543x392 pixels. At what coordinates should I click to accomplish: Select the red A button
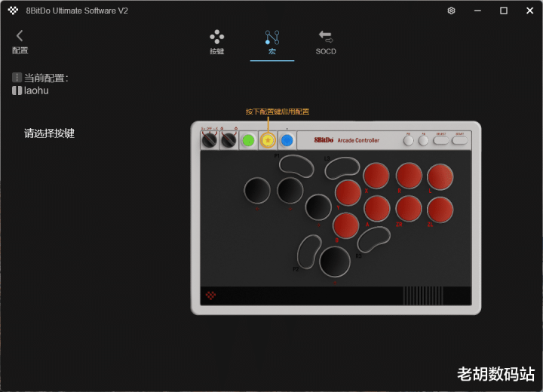pyautogui.click(x=377, y=209)
